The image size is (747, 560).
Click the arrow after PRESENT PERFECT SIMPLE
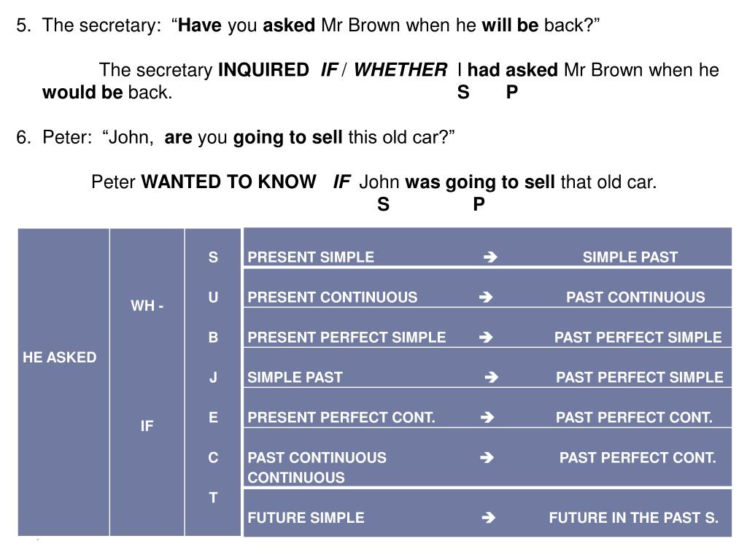pyautogui.click(x=486, y=337)
